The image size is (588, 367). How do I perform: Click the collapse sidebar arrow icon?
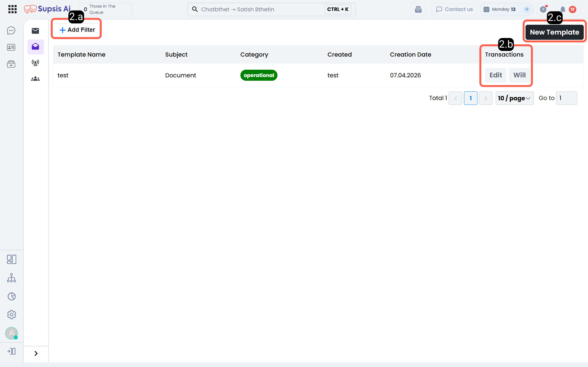click(x=12, y=351)
